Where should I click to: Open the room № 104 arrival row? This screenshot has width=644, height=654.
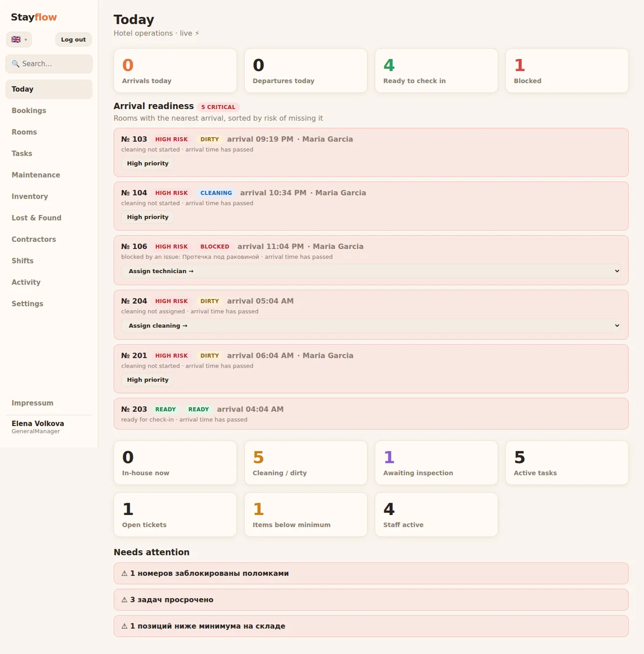click(x=371, y=206)
